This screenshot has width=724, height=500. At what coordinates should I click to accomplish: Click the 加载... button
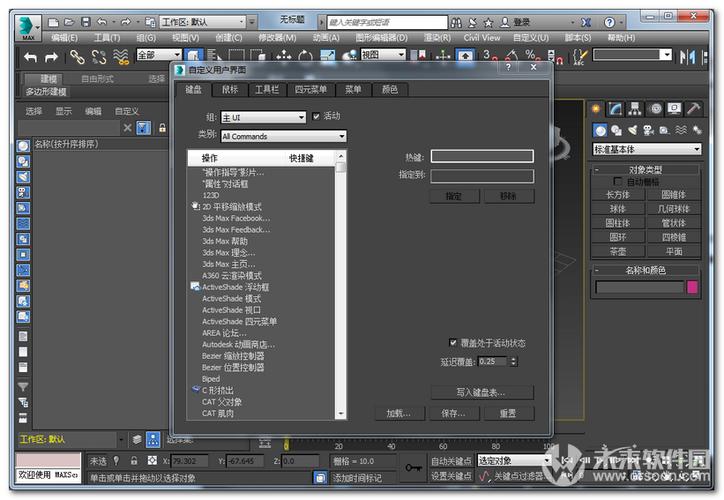(399, 413)
